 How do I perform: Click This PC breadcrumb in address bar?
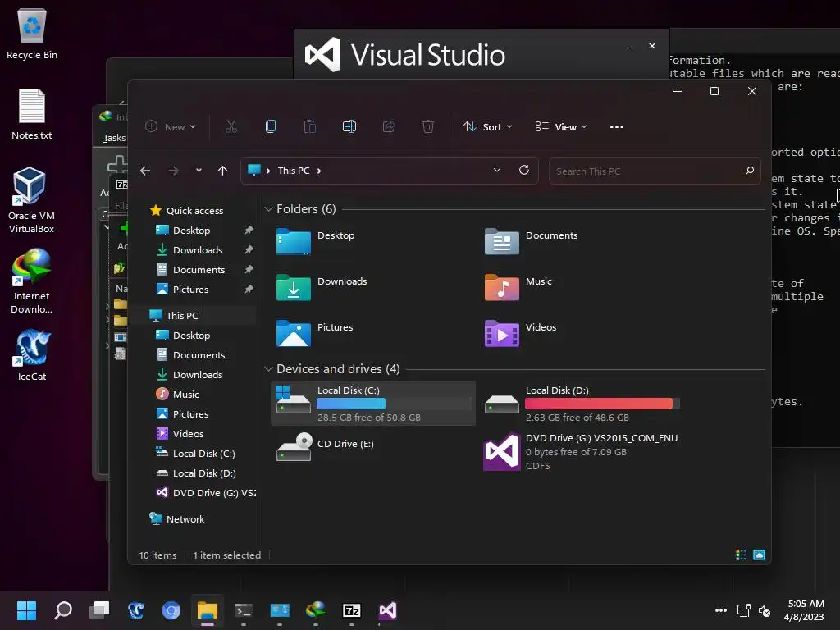pyautogui.click(x=294, y=171)
